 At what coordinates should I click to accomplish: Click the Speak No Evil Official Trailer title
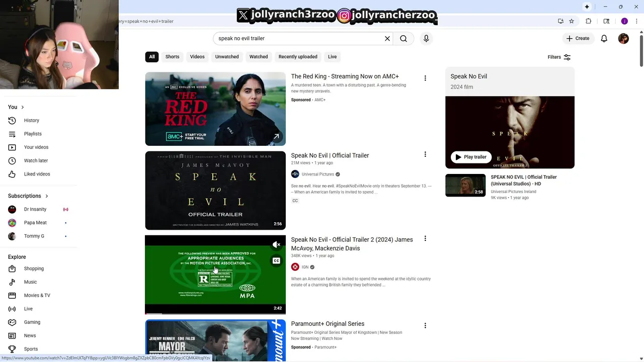[330, 155]
